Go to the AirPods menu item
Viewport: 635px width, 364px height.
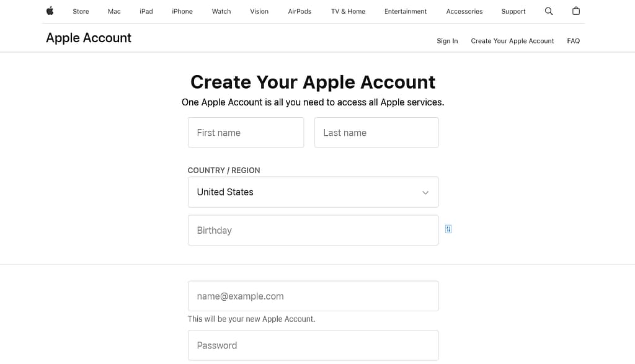(x=300, y=11)
